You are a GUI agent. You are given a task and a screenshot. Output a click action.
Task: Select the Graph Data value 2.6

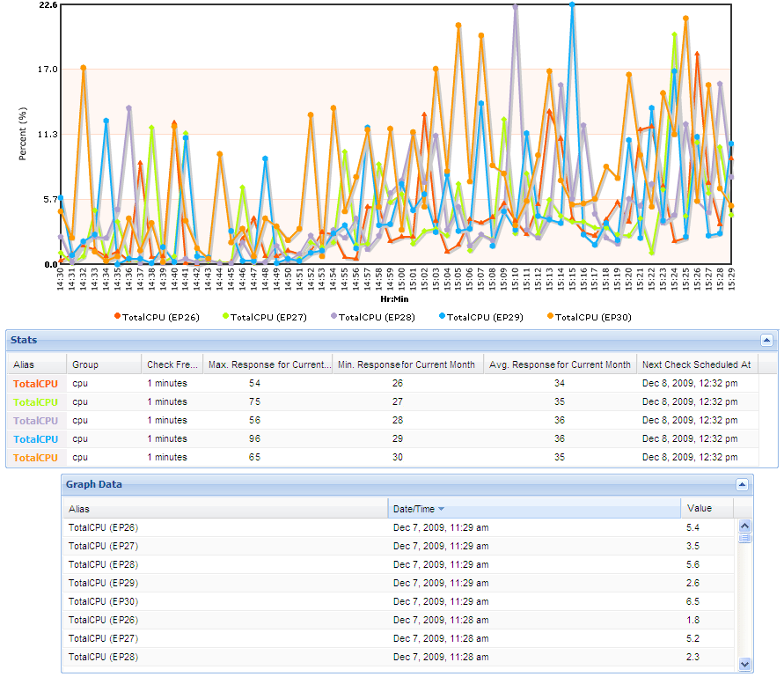click(692, 583)
